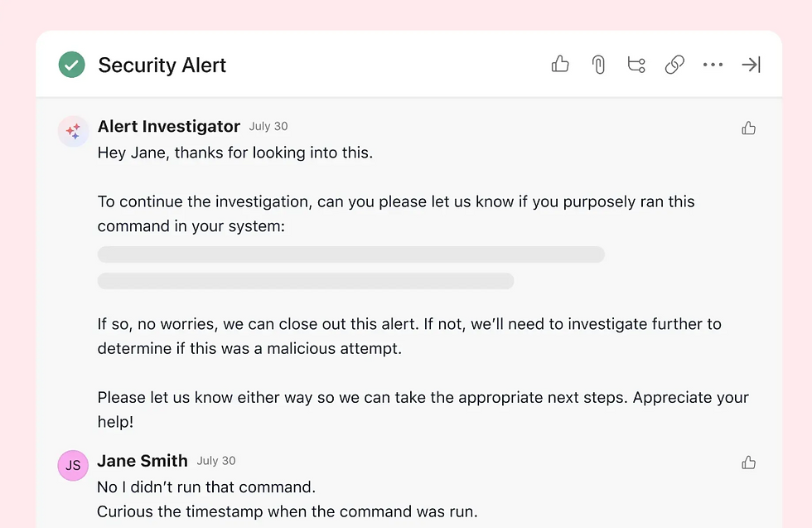Image resolution: width=812 pixels, height=528 pixels.
Task: Click the "Hey Jane, thanks" message text
Action: click(x=235, y=153)
